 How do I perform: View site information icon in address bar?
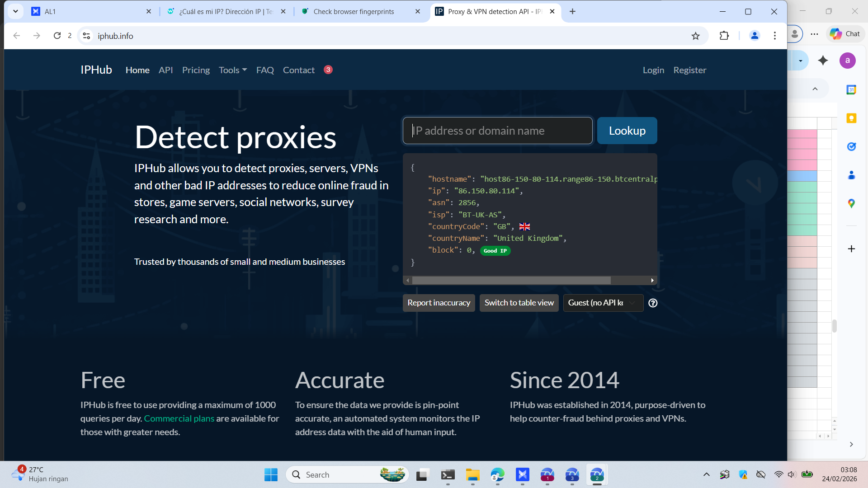pyautogui.click(x=86, y=36)
